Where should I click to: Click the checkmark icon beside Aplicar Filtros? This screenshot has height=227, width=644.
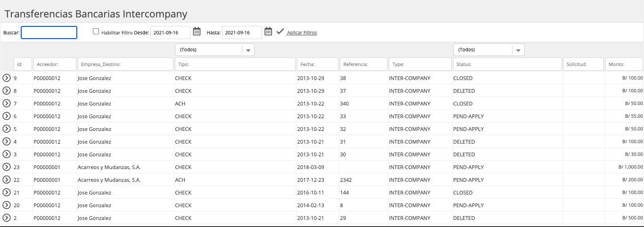(x=280, y=32)
